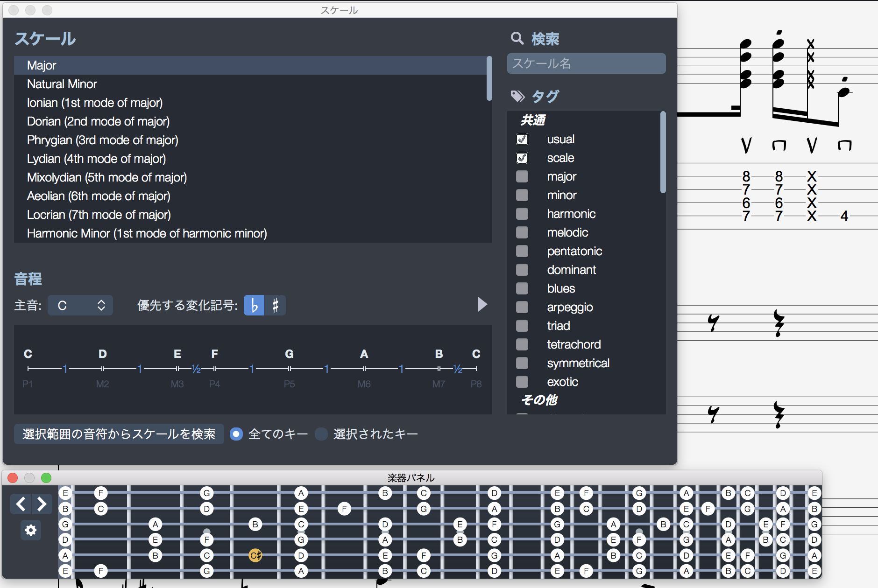This screenshot has height=588, width=878.
Task: Open instrument panel settings gear
Action: 31,530
